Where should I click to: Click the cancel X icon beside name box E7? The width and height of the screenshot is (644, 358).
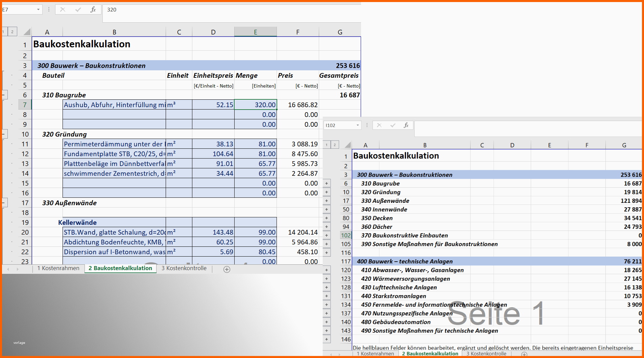point(63,9)
